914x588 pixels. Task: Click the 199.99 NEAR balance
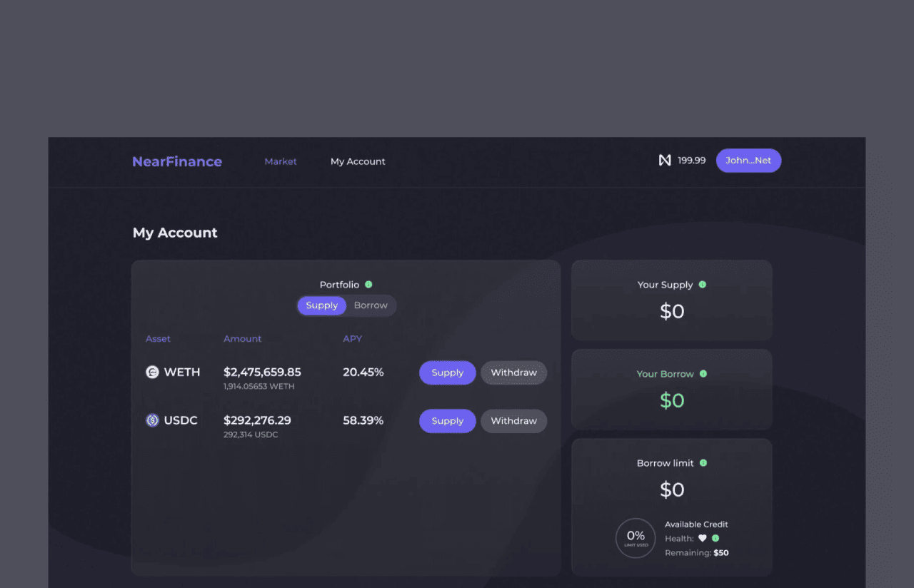tap(691, 161)
